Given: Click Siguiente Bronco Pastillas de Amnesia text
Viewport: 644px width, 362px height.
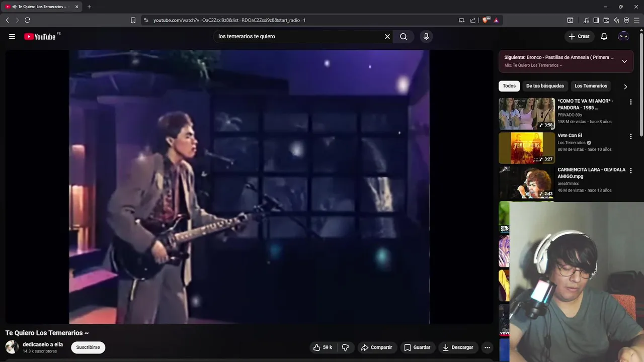Looking at the screenshot, I should pyautogui.click(x=559, y=57).
